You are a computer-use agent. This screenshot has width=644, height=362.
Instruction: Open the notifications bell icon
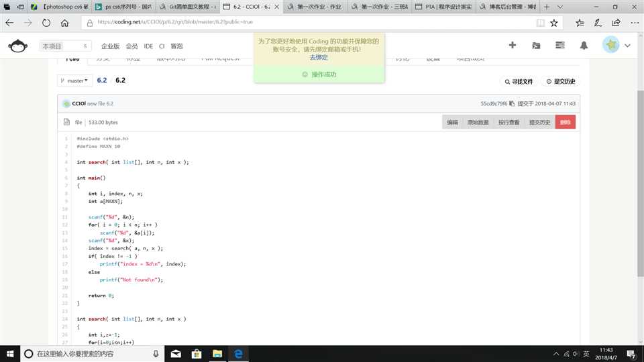(x=584, y=46)
